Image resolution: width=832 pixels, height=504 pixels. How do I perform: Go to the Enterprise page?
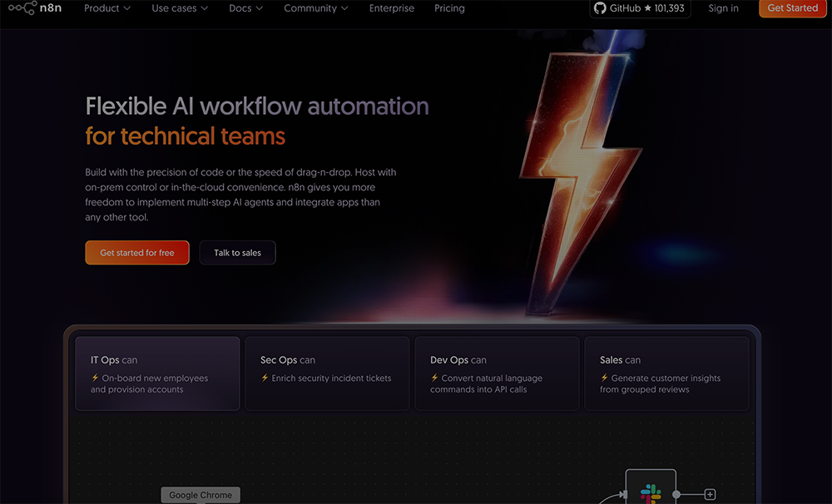pyautogui.click(x=392, y=8)
